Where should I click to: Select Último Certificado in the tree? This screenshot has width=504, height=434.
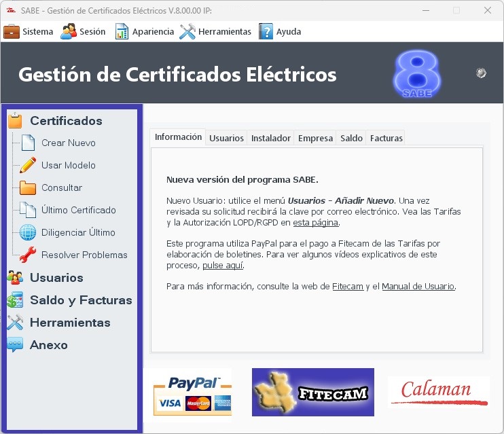[x=79, y=210]
